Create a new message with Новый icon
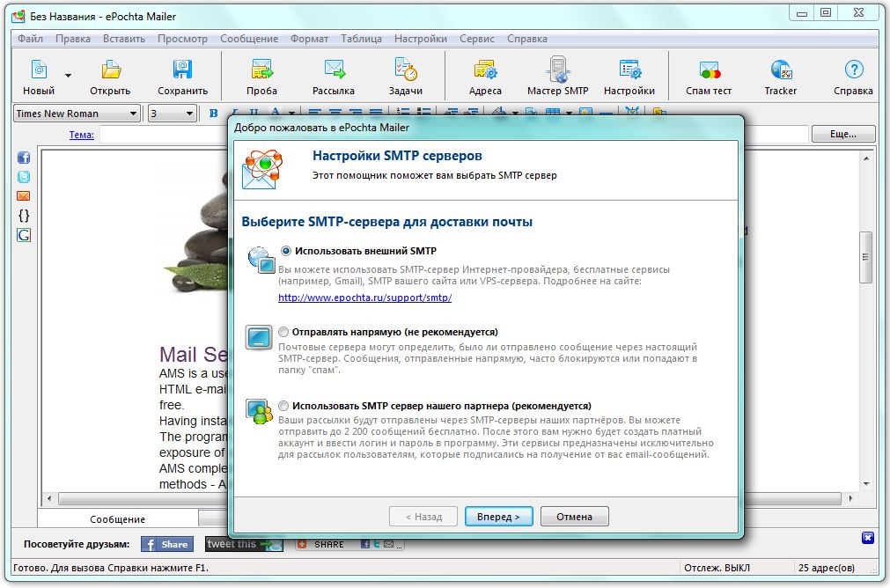The width and height of the screenshot is (890, 588). (x=39, y=70)
